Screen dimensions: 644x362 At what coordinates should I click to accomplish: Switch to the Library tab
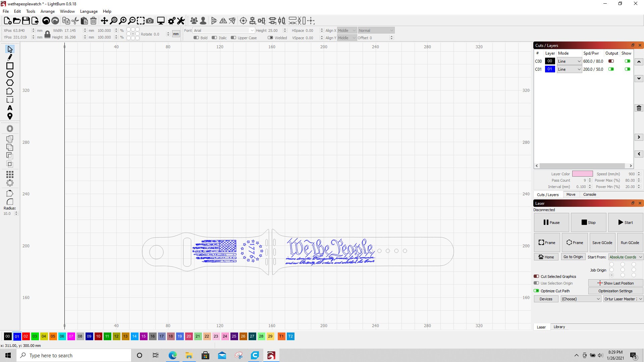(559, 327)
